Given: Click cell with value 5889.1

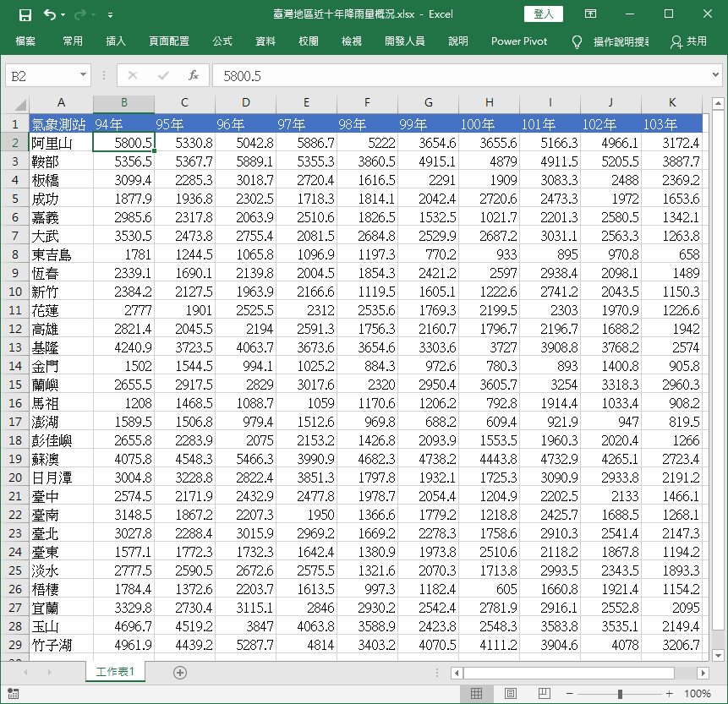Looking at the screenshot, I should [x=245, y=161].
